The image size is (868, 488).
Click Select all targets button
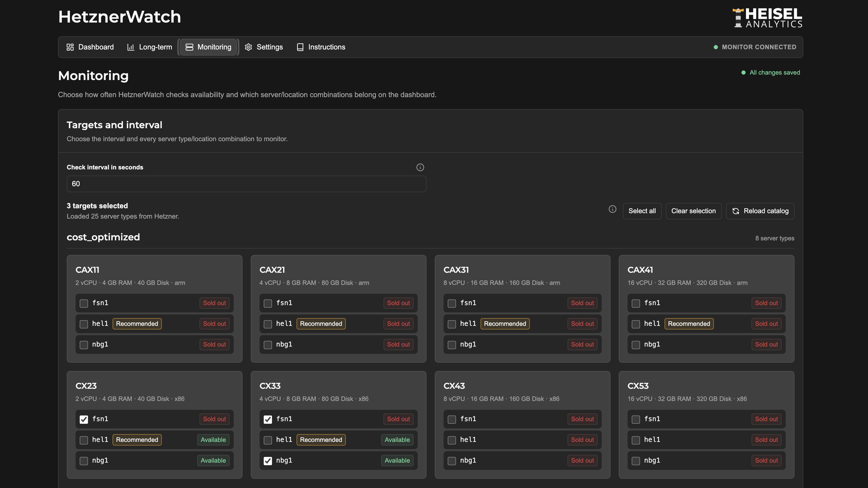pyautogui.click(x=642, y=211)
